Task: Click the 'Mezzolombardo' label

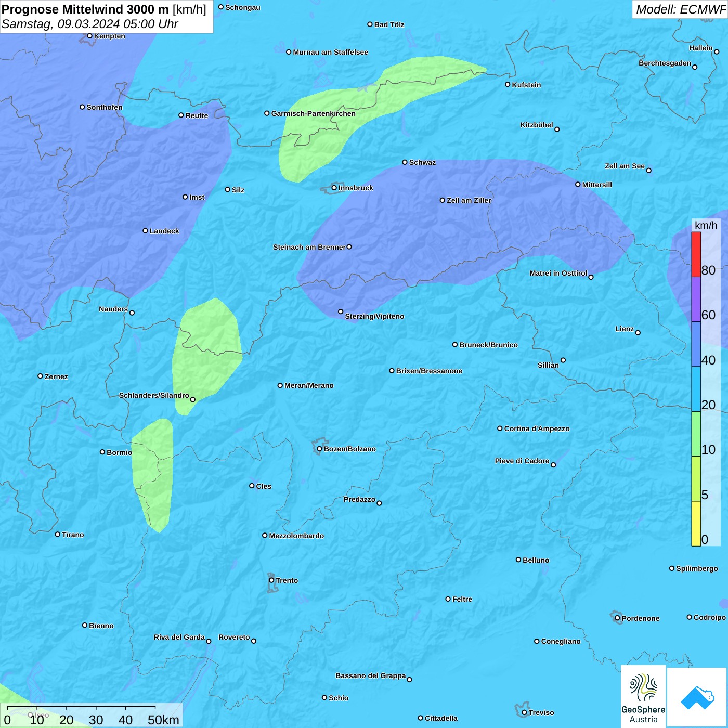Action: (296, 536)
